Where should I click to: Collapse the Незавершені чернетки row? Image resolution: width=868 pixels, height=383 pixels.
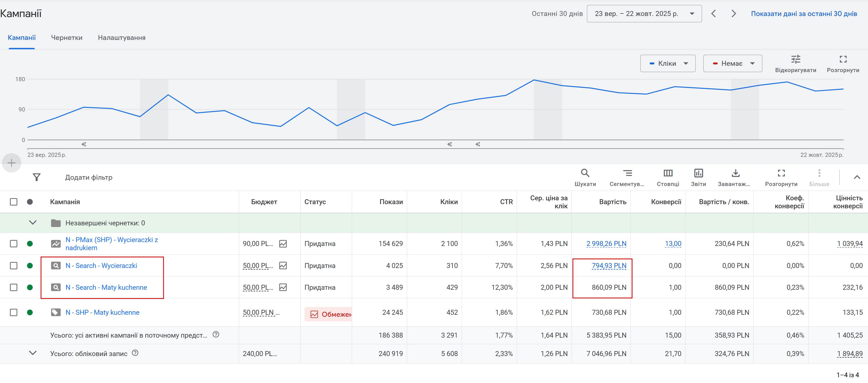(x=33, y=223)
